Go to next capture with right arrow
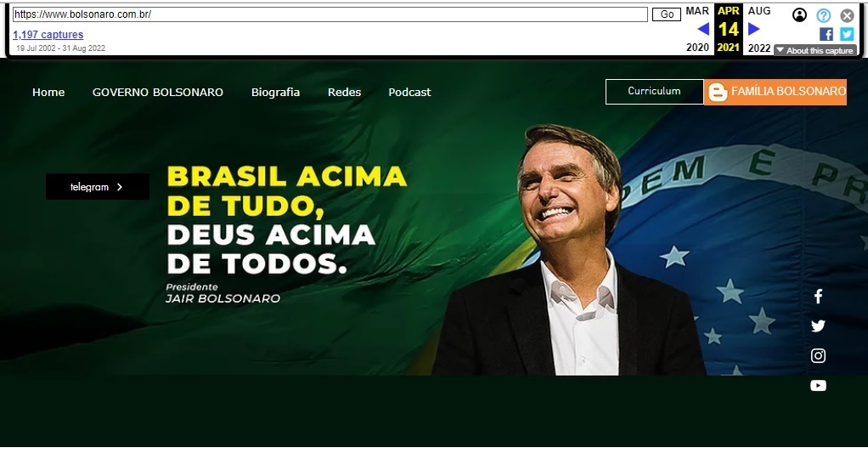Screen dimensions: 868x459 (x=753, y=29)
